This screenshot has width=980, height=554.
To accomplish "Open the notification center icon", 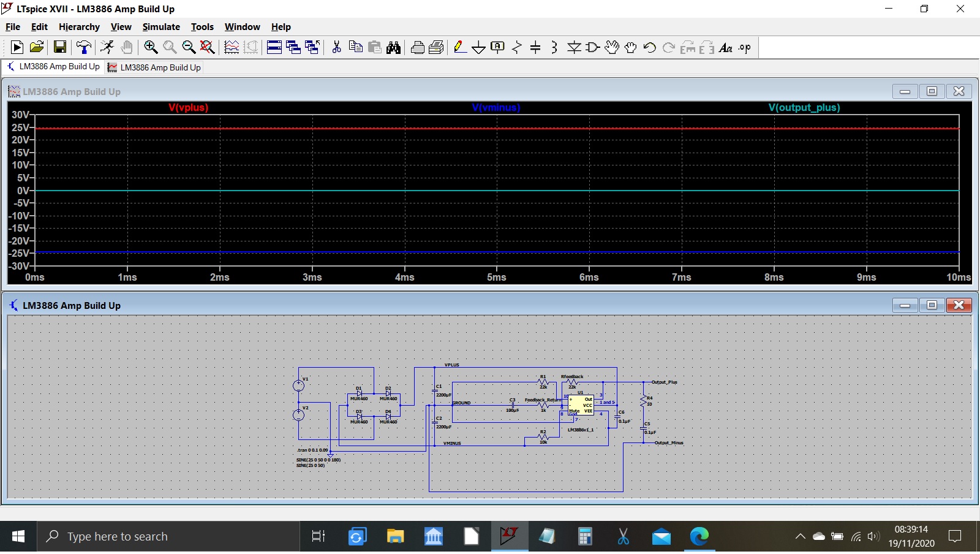I will (955, 537).
